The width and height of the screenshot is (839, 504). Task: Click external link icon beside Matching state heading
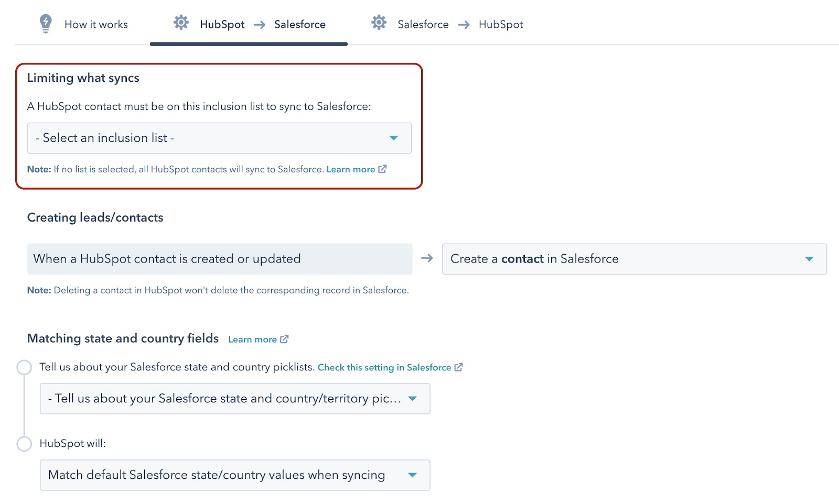pyautogui.click(x=284, y=339)
